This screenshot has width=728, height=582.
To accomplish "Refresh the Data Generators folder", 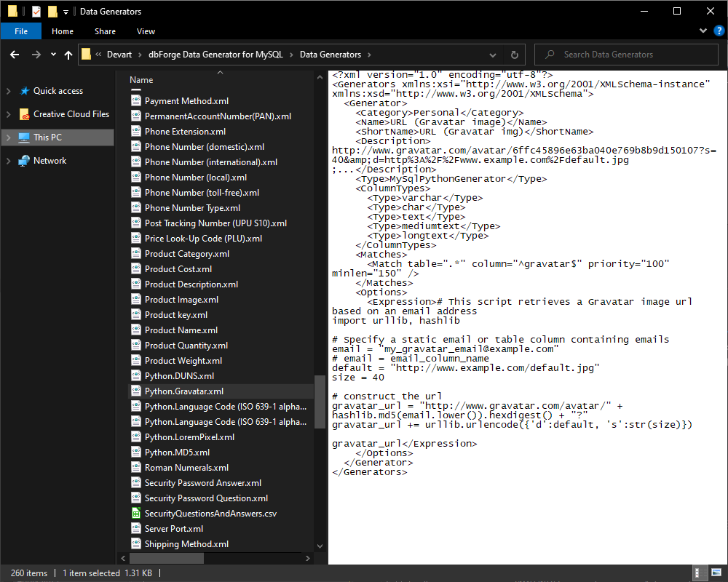I will click(515, 55).
